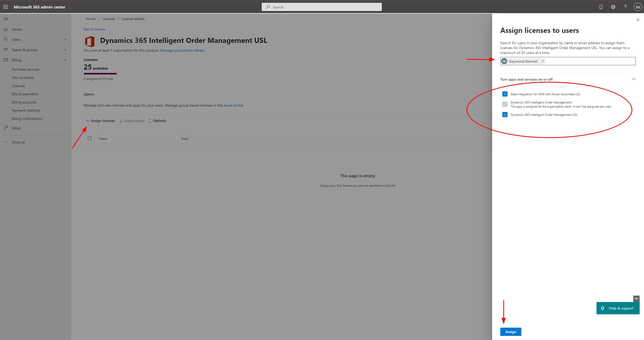
Task: Toggle the Dynamics 365 Intelligent Order Management USL checkbox
Action: point(505,115)
